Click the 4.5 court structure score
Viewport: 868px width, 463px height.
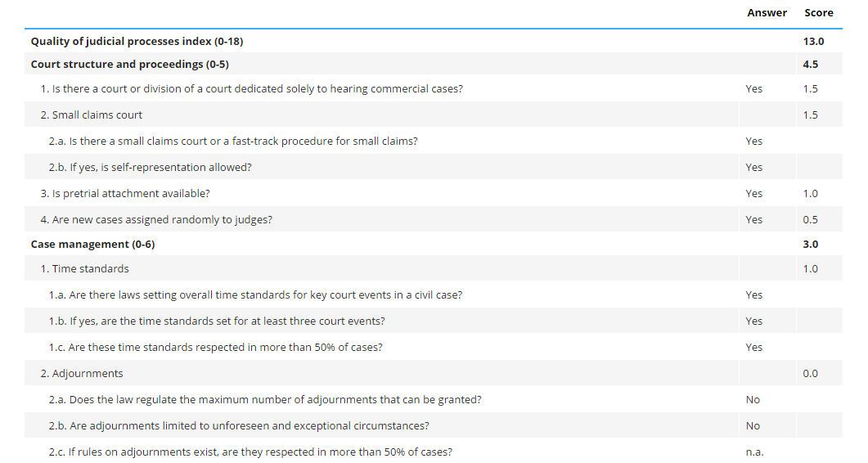811,64
